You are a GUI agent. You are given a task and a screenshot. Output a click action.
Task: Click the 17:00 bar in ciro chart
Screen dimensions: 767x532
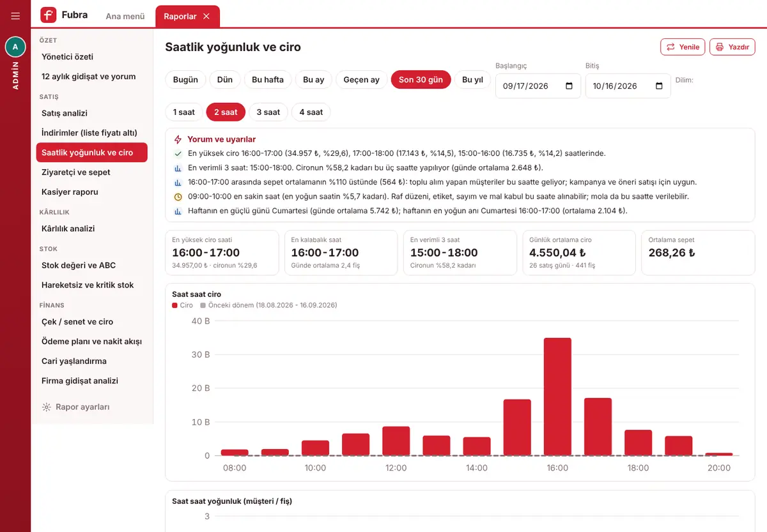tap(598, 427)
